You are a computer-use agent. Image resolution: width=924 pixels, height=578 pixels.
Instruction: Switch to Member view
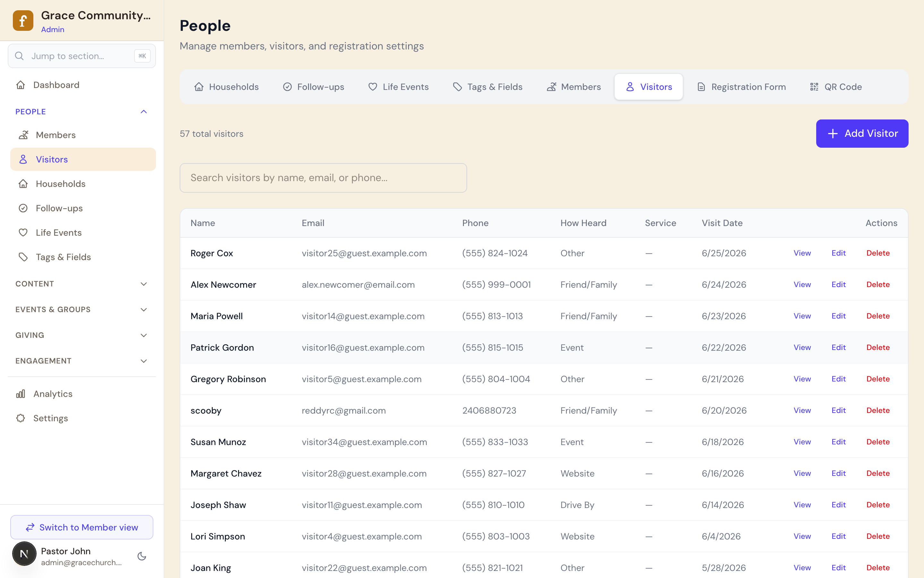[x=82, y=528]
